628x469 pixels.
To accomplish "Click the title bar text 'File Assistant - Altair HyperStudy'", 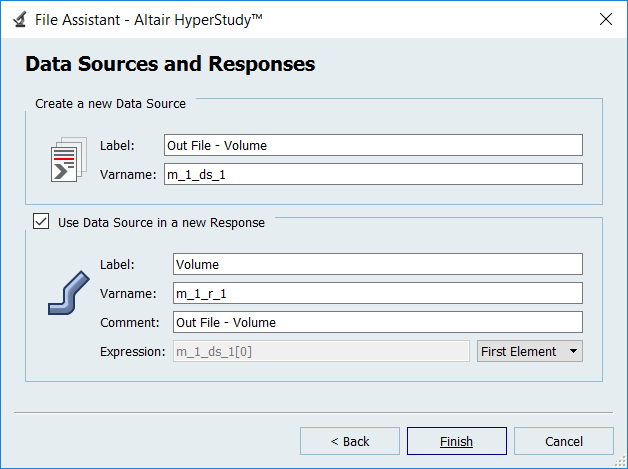I will click(150, 19).
